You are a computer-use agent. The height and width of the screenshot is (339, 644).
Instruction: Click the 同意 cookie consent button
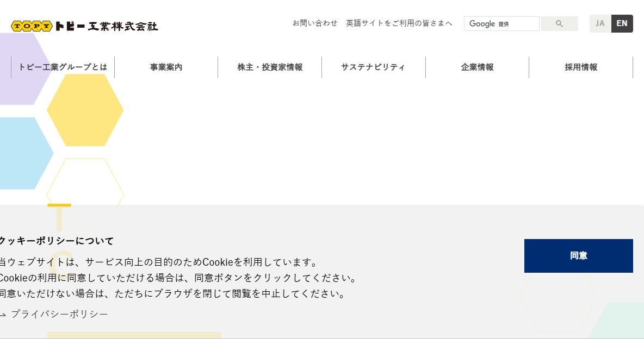pyautogui.click(x=578, y=256)
